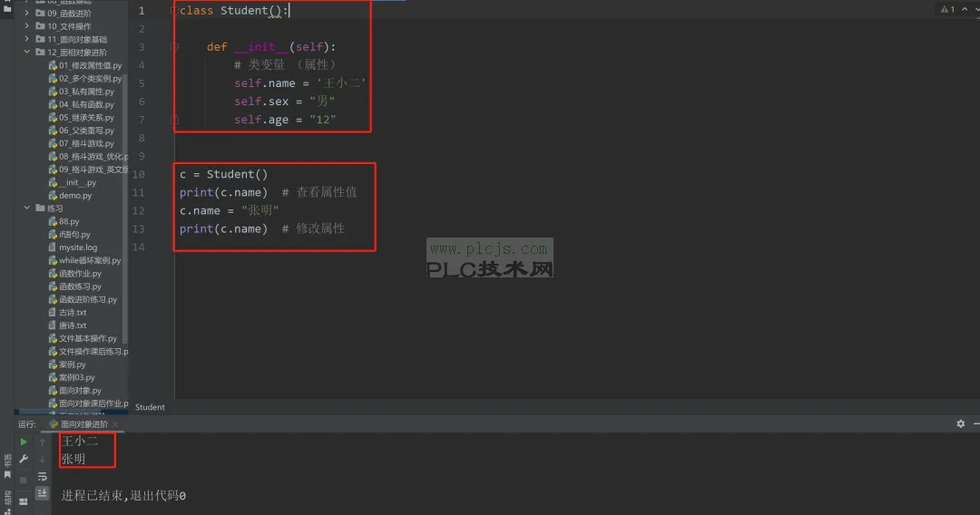Open mysite.log file
980x515 pixels.
pyautogui.click(x=73, y=248)
